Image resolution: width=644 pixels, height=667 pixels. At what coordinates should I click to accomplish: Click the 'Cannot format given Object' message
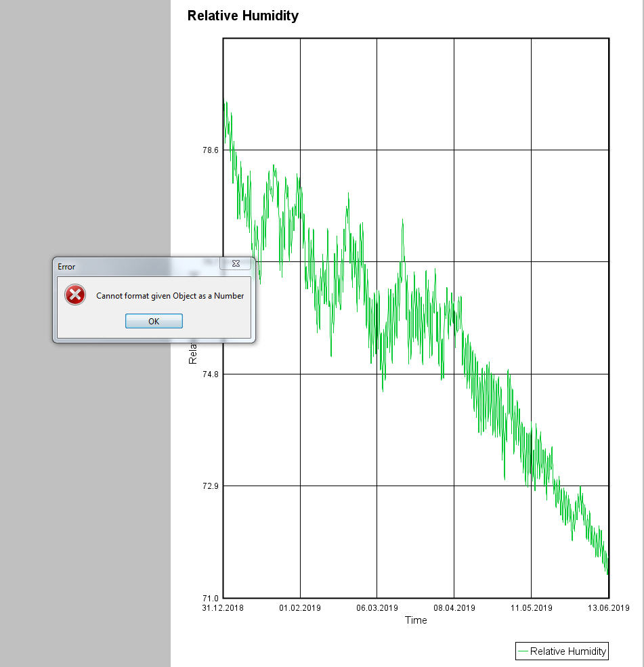tap(170, 295)
